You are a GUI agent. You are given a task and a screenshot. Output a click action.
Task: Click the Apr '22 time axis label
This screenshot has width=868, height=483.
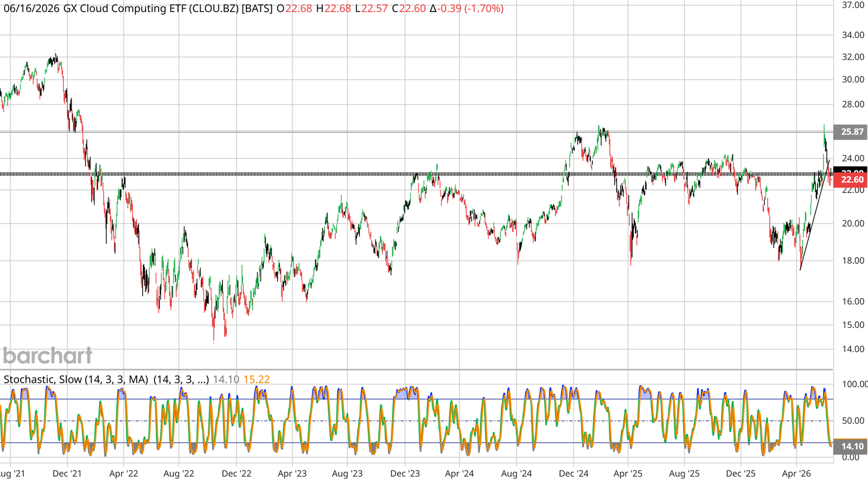pos(124,474)
